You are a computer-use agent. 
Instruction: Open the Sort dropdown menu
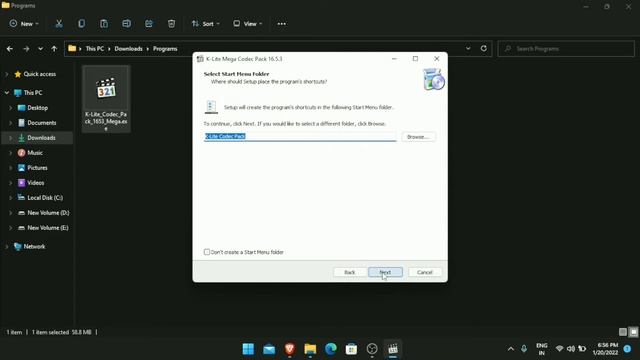pos(206,24)
